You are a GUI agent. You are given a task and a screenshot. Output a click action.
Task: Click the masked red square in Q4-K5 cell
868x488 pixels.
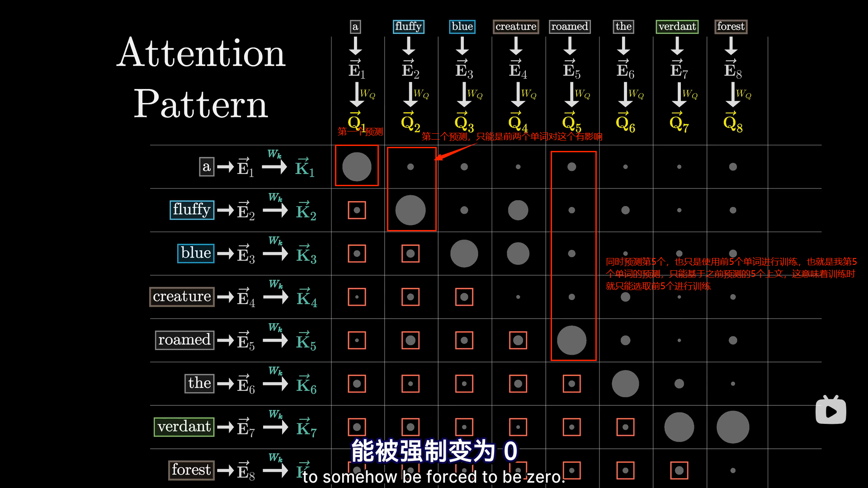click(518, 340)
